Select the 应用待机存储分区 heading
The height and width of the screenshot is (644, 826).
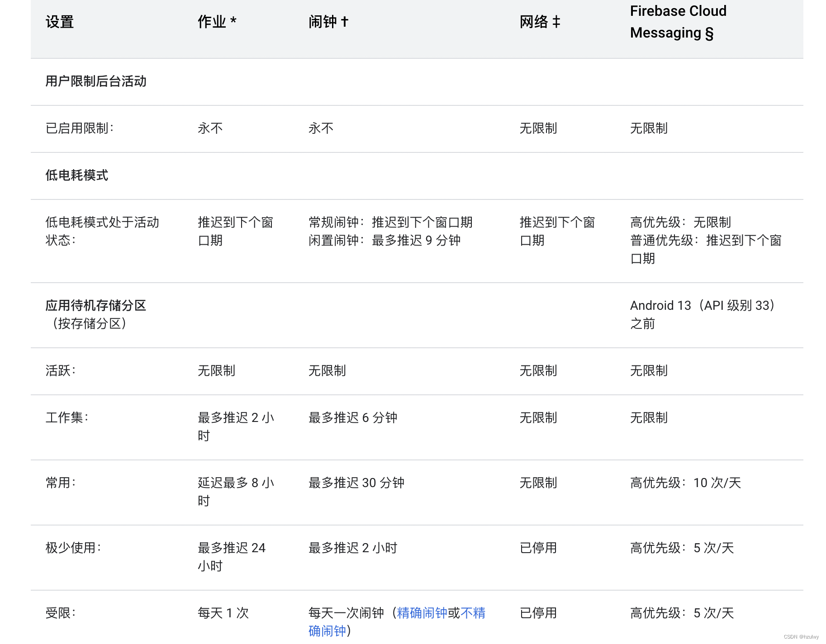coord(96,306)
